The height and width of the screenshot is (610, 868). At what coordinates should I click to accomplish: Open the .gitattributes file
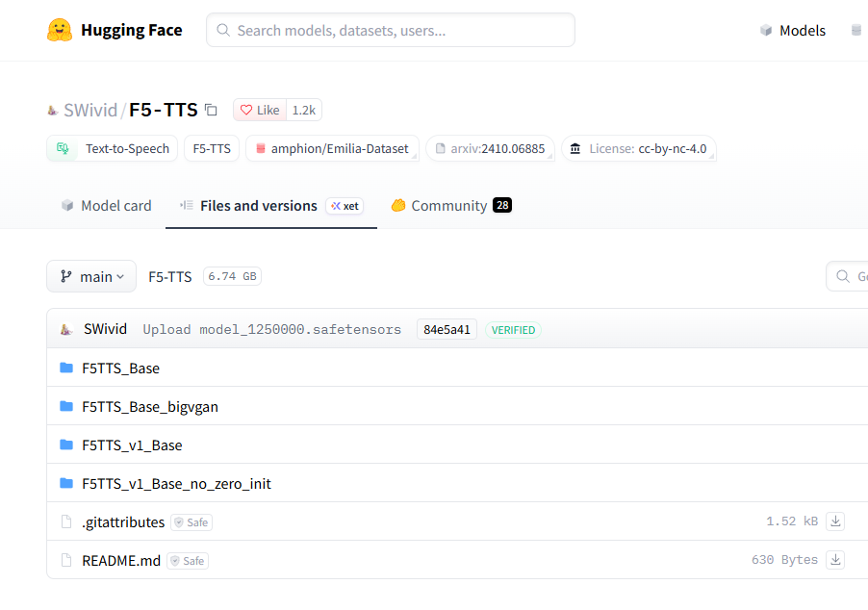(x=123, y=522)
